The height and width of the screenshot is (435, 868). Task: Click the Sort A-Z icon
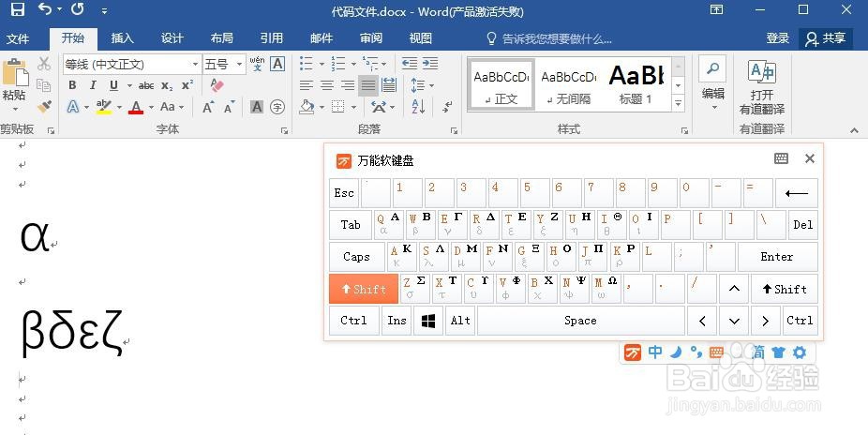tap(418, 106)
